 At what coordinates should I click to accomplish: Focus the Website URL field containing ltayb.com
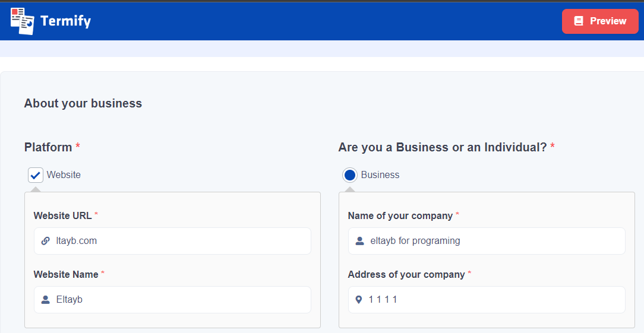tap(178, 241)
